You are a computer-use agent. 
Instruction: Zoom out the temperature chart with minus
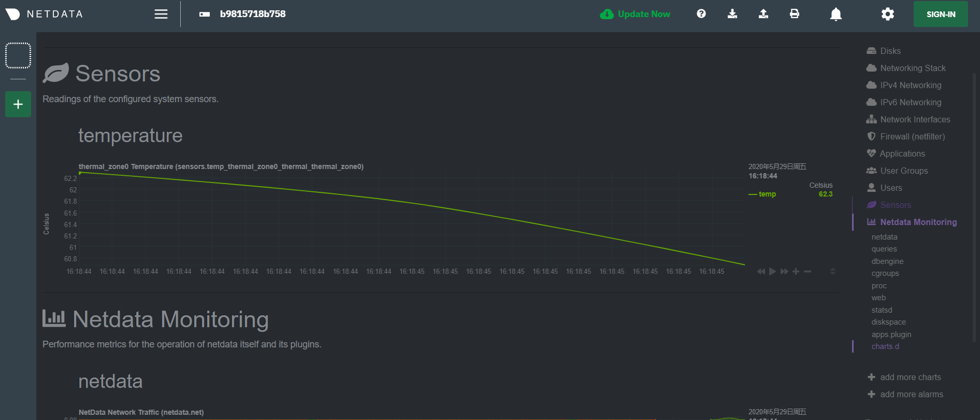[808, 272]
